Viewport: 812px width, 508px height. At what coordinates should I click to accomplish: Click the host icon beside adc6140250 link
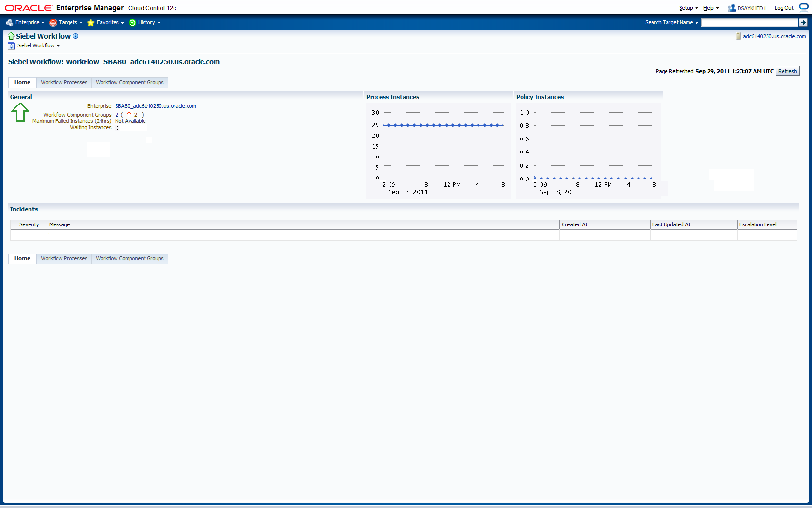(x=738, y=36)
